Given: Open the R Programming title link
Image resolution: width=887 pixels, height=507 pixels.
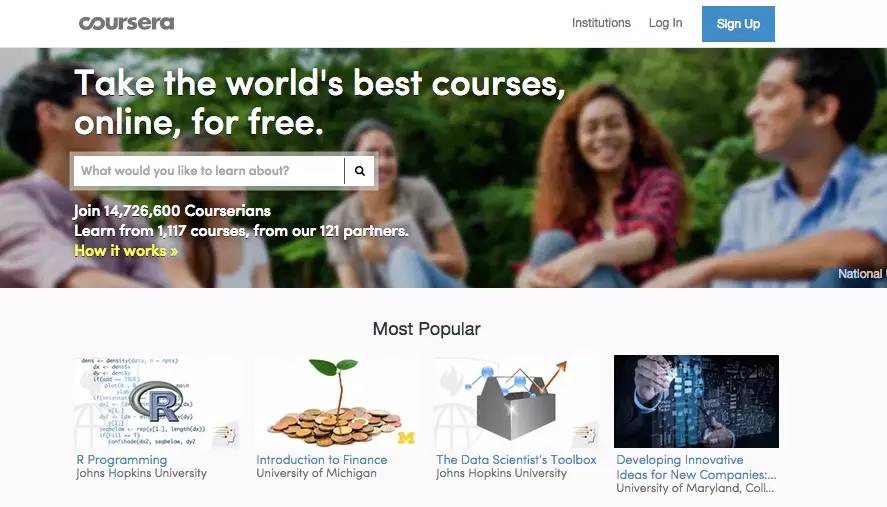Looking at the screenshot, I should [x=122, y=460].
